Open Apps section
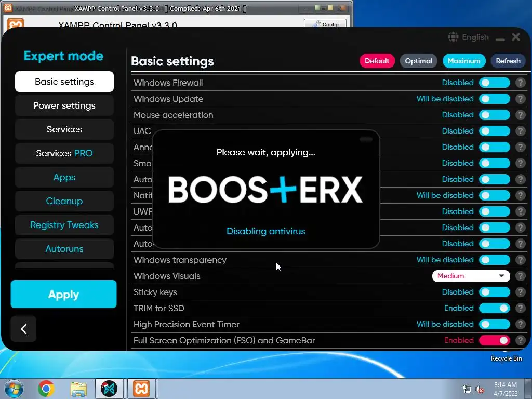The image size is (532, 399). pos(64,177)
